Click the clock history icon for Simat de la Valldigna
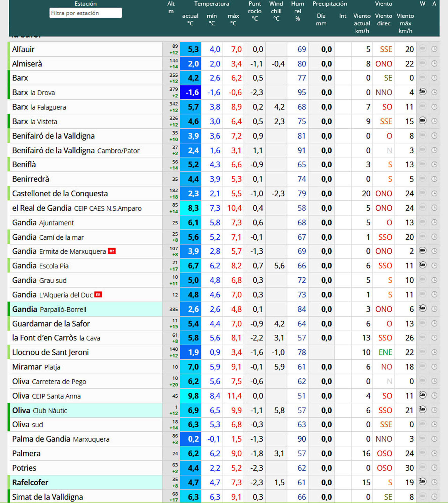This screenshot has width=448, height=503. 434,497
